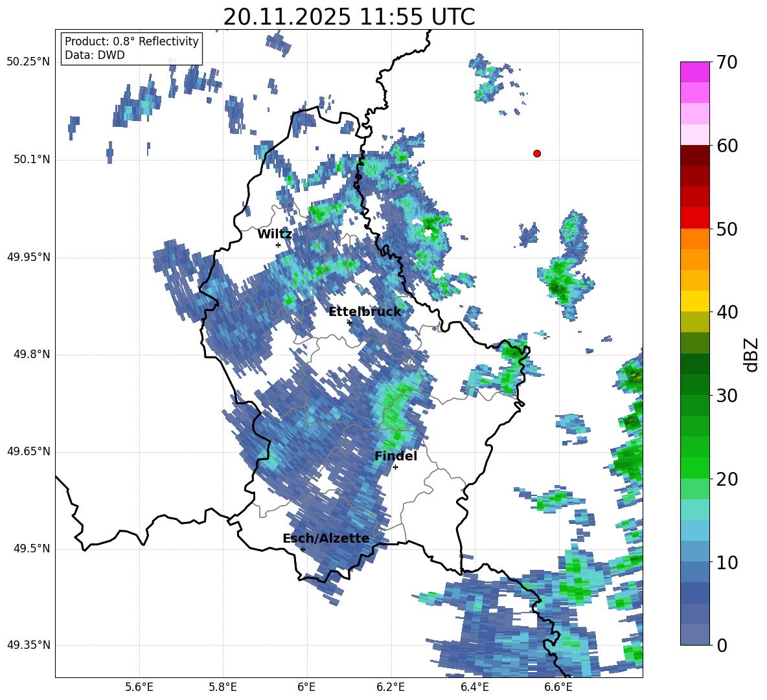The image size is (767, 700).
Task: Click the colorbar tick label 70
Action: point(727,63)
